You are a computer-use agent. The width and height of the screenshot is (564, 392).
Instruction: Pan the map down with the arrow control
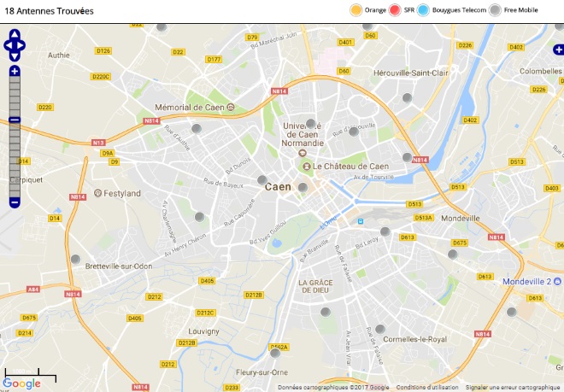[15, 56]
